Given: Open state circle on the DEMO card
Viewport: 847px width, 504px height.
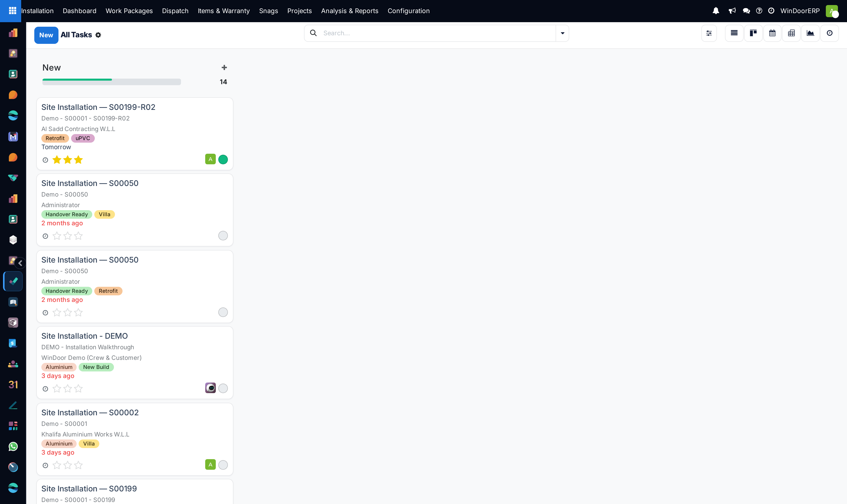Looking at the screenshot, I should pyautogui.click(x=223, y=388).
